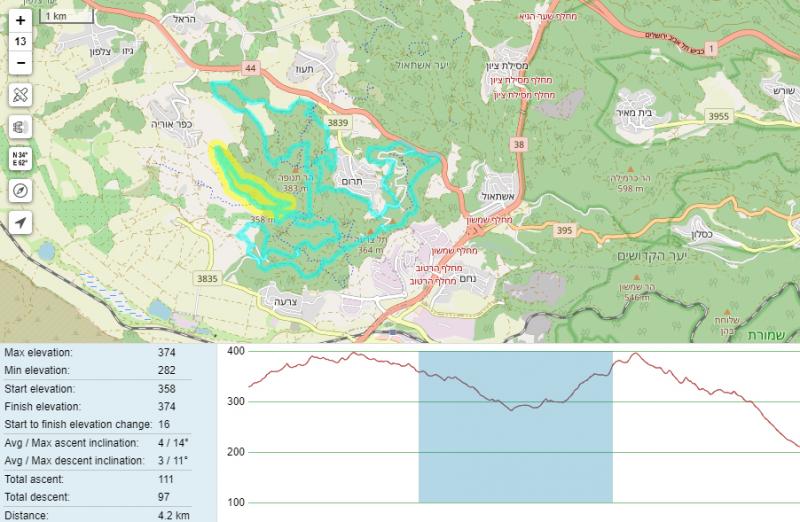Zoom out of the map
The width and height of the screenshot is (800, 522).
(20, 63)
